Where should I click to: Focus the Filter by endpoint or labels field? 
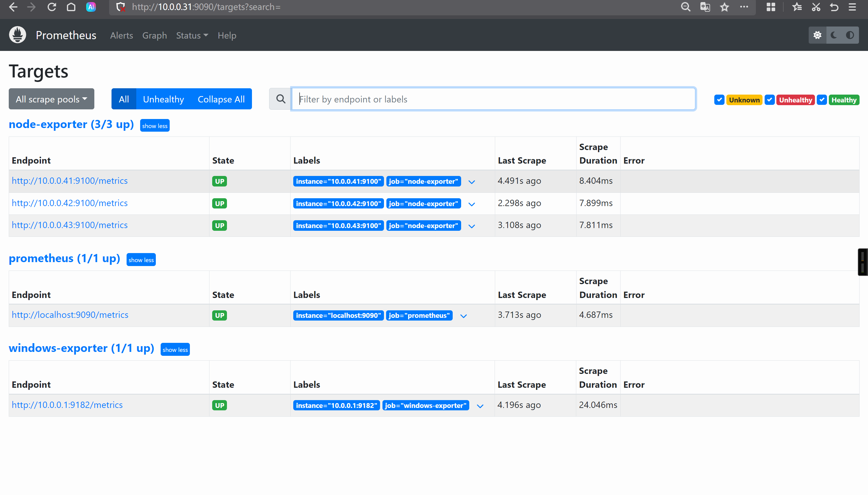point(493,99)
